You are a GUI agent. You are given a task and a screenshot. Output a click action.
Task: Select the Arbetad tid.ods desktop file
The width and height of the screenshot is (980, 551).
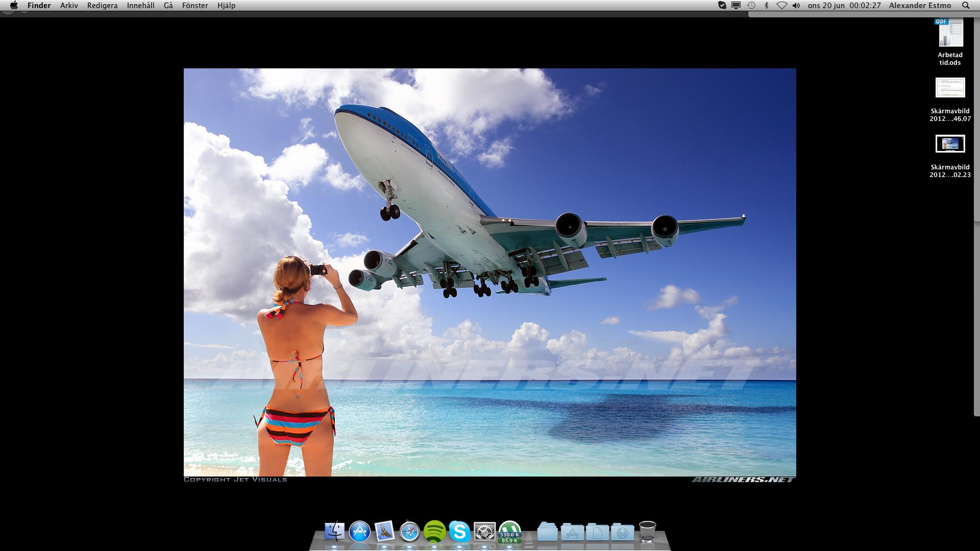coord(950,35)
